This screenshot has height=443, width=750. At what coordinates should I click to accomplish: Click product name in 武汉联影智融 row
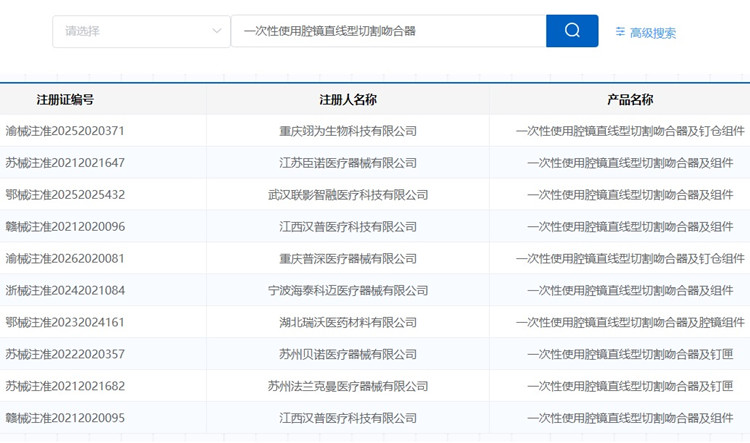[x=630, y=195]
